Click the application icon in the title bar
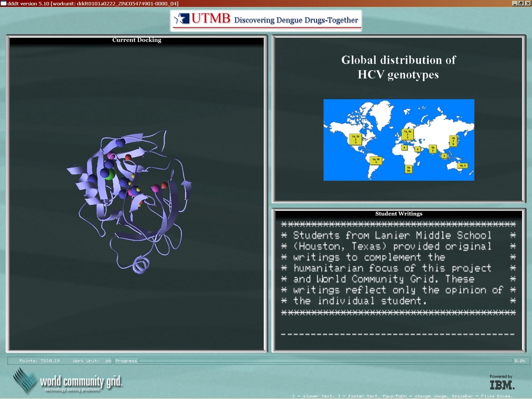The width and height of the screenshot is (532, 399). 4,4
